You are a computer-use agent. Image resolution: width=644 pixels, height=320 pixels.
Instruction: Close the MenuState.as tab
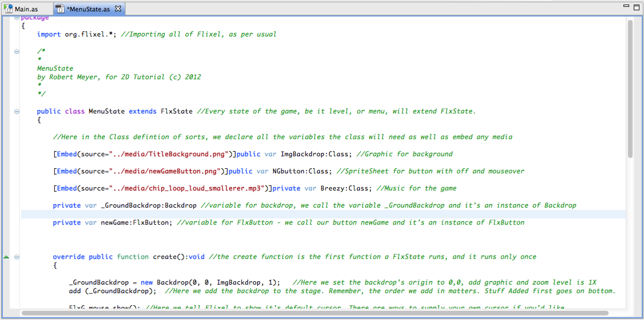click(x=118, y=9)
